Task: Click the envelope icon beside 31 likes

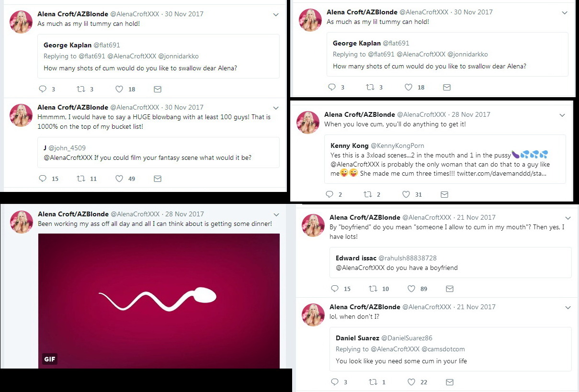Action: (x=444, y=194)
